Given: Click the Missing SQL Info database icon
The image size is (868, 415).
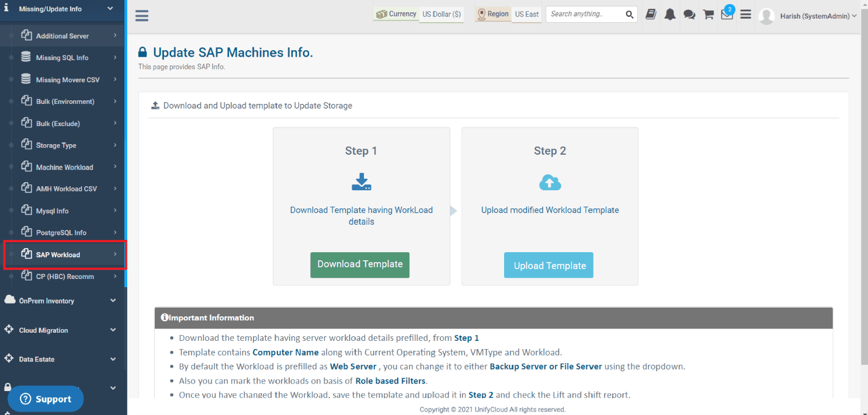Looking at the screenshot, I should click(x=26, y=57).
